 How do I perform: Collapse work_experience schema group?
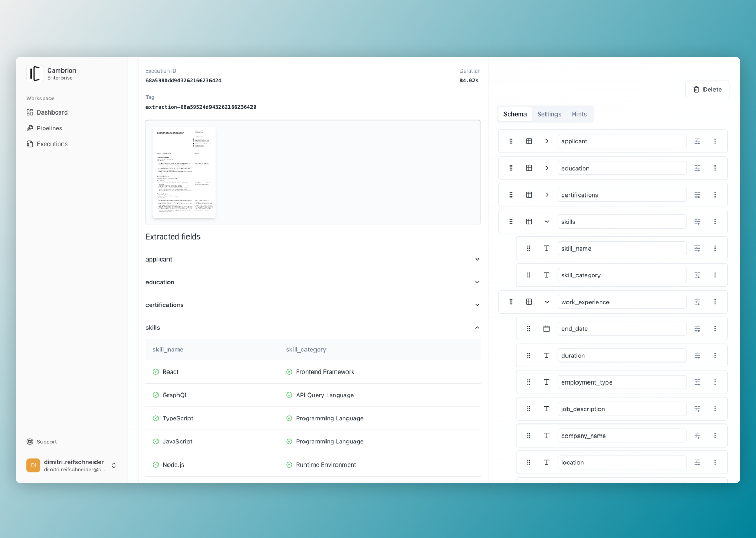(547, 302)
